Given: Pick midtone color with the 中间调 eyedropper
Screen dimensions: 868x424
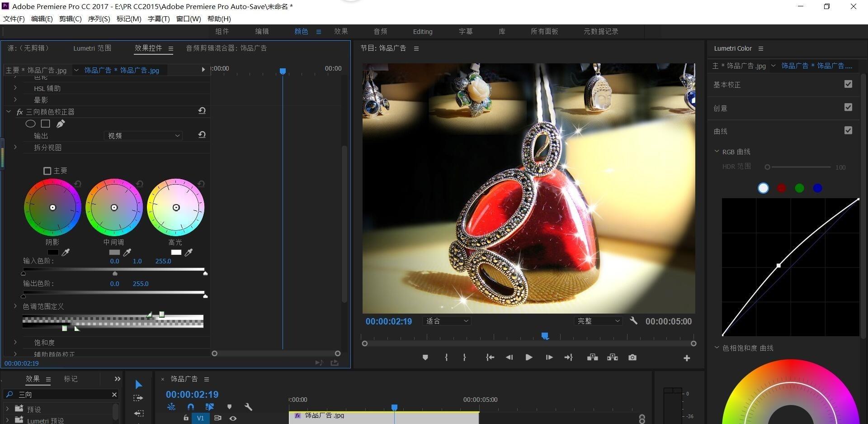Looking at the screenshot, I should click(127, 252).
